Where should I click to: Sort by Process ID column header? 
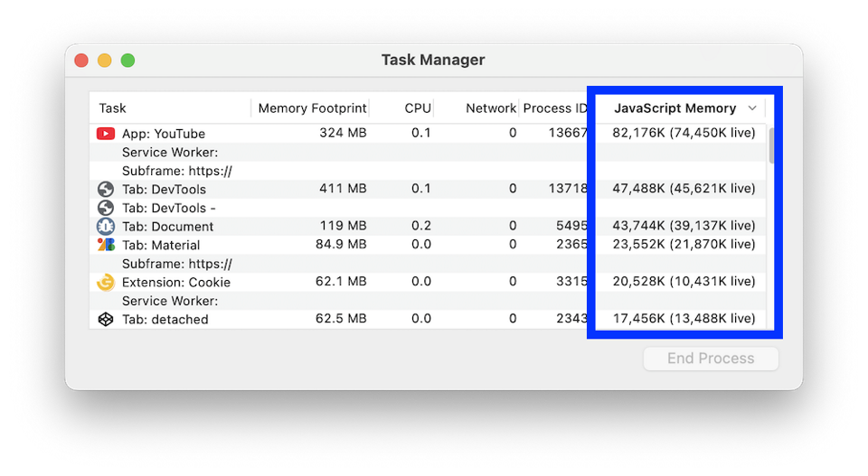(x=554, y=108)
